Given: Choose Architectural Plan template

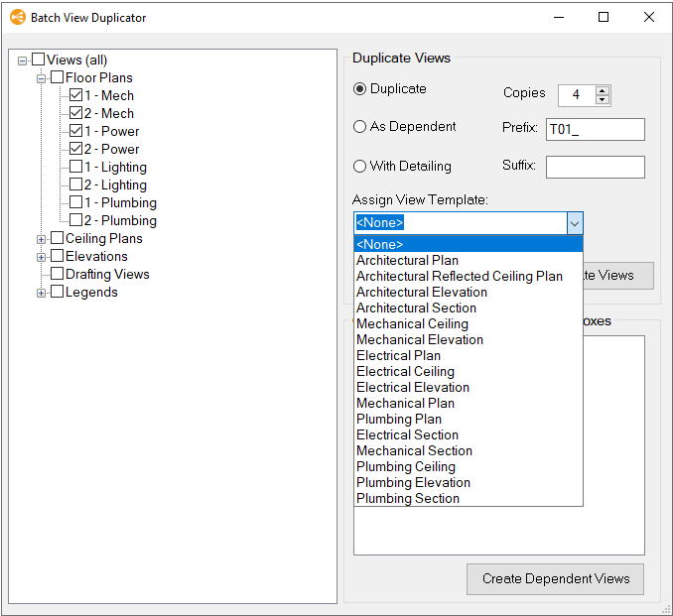Looking at the screenshot, I should point(469,260).
